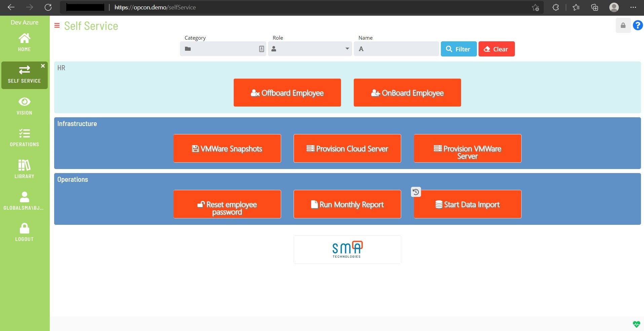Open the blue help question mark icon

(x=637, y=25)
